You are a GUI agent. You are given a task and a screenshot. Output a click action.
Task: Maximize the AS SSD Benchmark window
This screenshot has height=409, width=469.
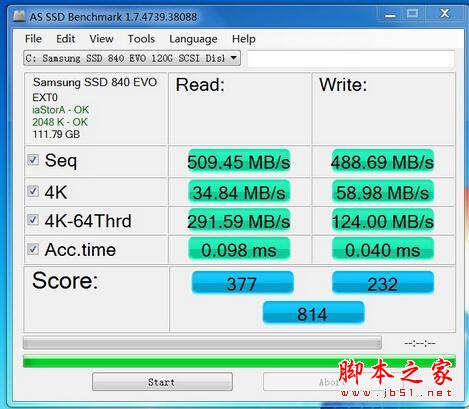tap(412, 14)
